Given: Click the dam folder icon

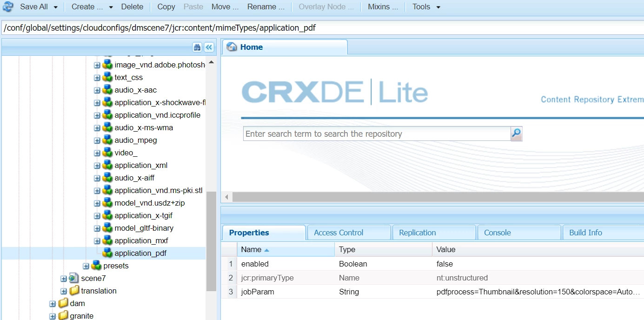Looking at the screenshot, I should point(63,303).
